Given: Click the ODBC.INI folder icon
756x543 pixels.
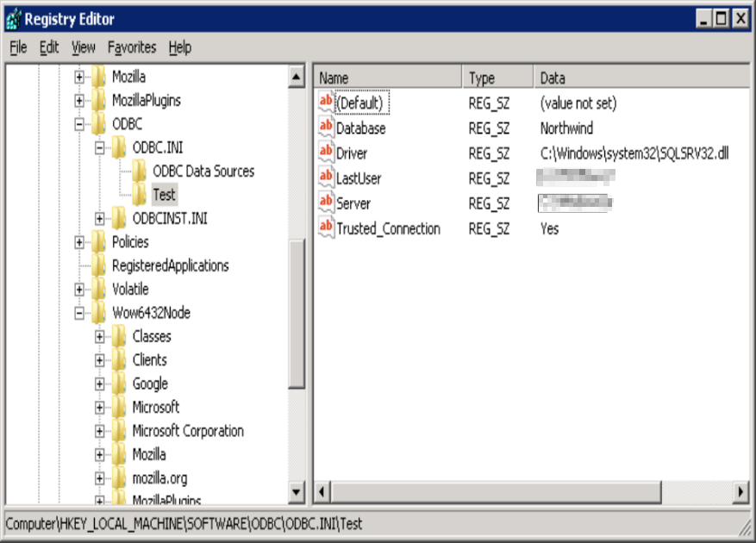Looking at the screenshot, I should pos(120,147).
